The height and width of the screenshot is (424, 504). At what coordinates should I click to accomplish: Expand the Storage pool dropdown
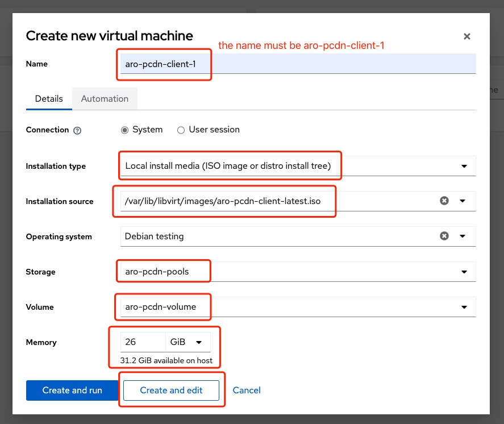pos(465,272)
